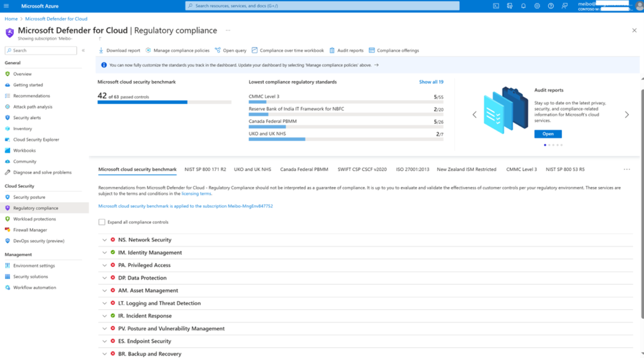Click Microsoft cloud security benchmark progress bar
This screenshot has height=358, width=644.
click(x=165, y=102)
